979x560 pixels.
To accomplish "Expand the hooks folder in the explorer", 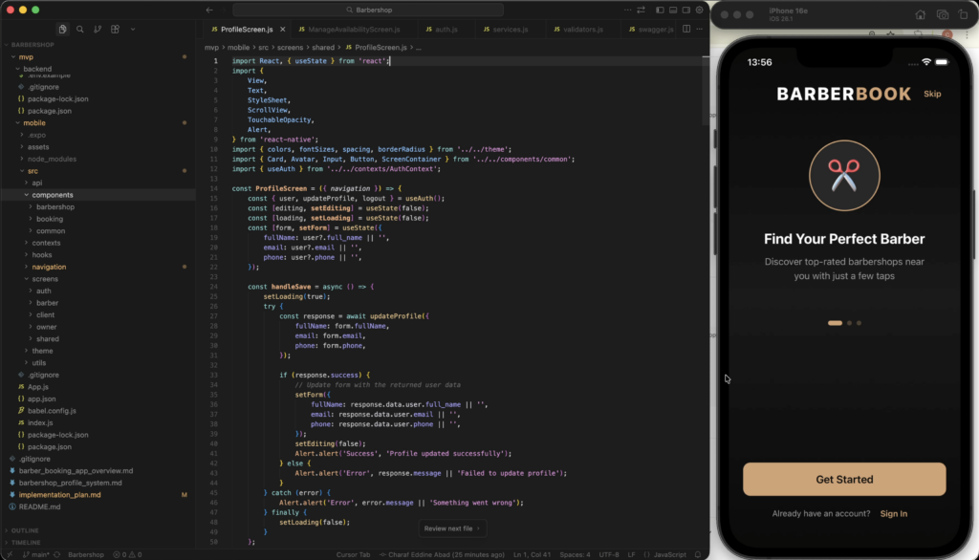I will click(x=42, y=255).
